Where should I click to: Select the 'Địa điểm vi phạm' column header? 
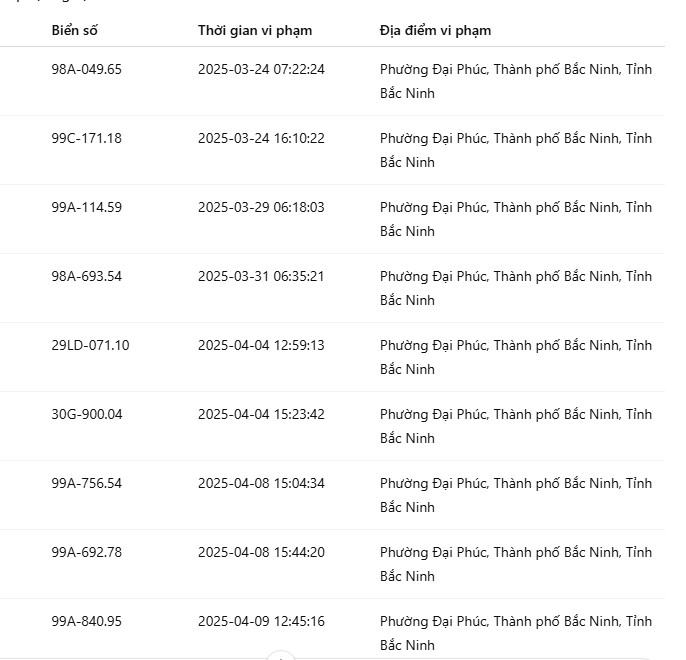click(x=435, y=31)
